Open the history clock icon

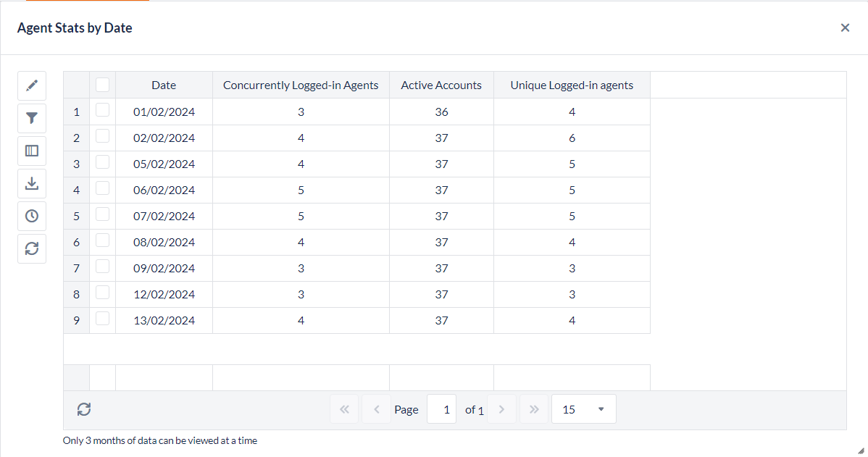click(31, 215)
